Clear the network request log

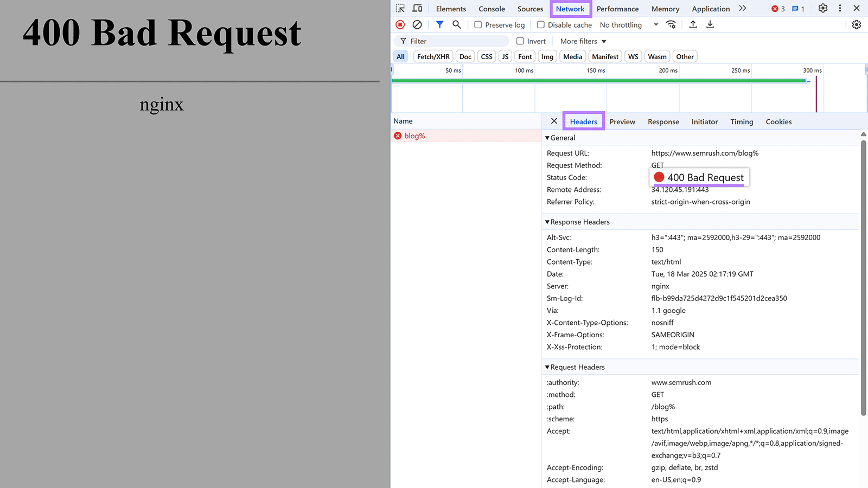point(417,24)
